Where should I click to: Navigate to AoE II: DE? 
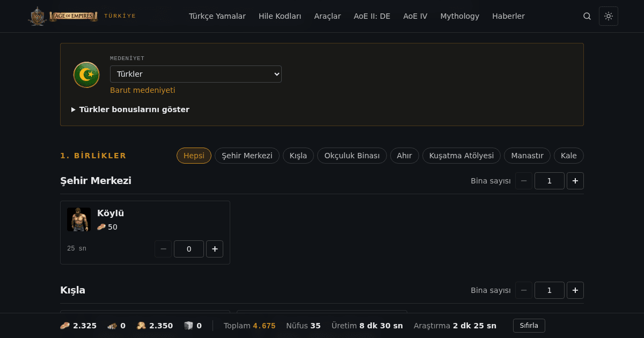[372, 16]
